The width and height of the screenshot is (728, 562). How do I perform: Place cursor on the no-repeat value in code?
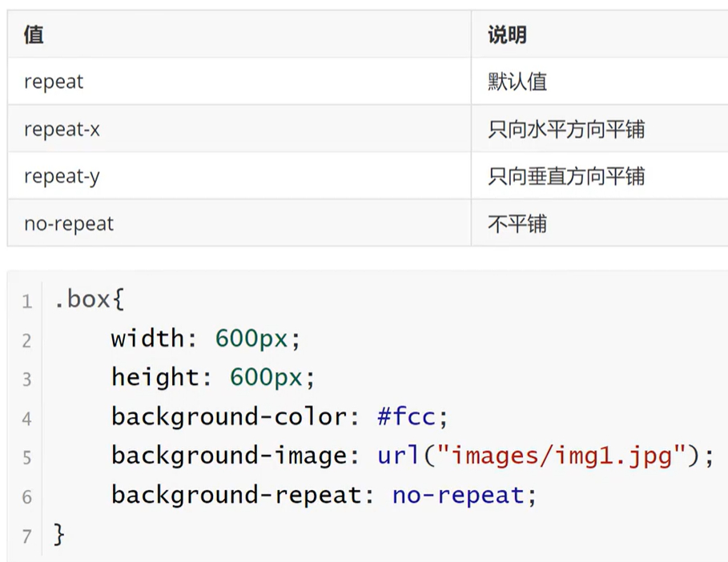[457, 495]
